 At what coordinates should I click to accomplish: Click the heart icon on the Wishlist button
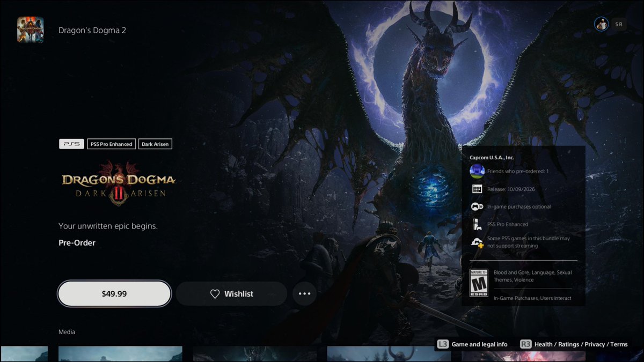215,294
